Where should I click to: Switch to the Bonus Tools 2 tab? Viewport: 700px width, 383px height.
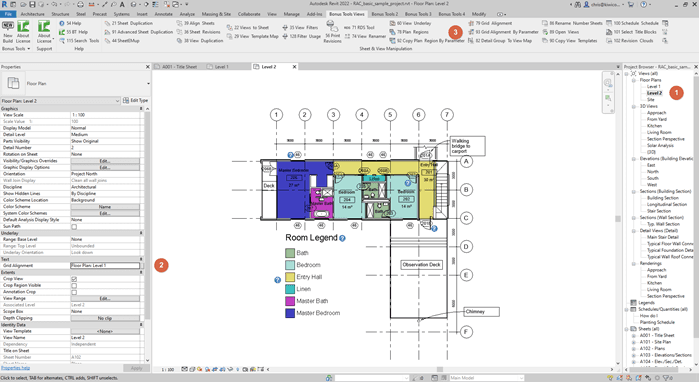click(384, 14)
